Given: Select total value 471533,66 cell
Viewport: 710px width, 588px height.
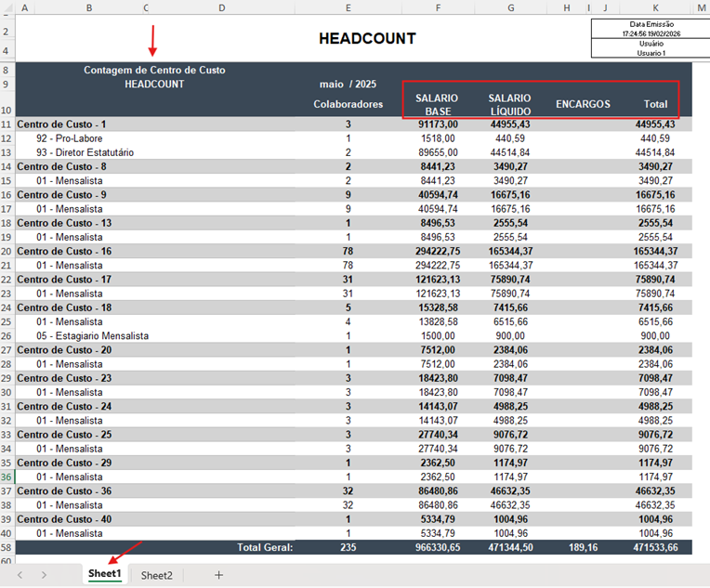Looking at the screenshot, I should pyautogui.click(x=655, y=547).
